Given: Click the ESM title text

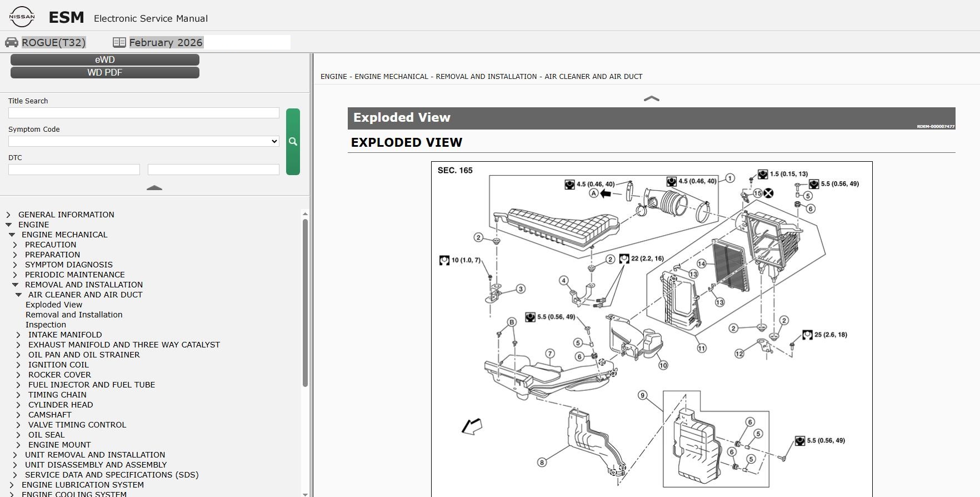Looking at the screenshot, I should tap(67, 18).
